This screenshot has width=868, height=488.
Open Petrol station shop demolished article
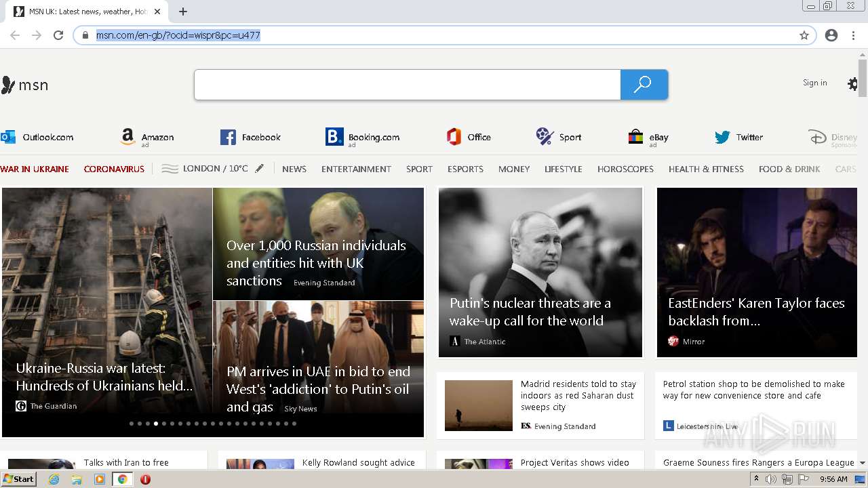coord(757,405)
